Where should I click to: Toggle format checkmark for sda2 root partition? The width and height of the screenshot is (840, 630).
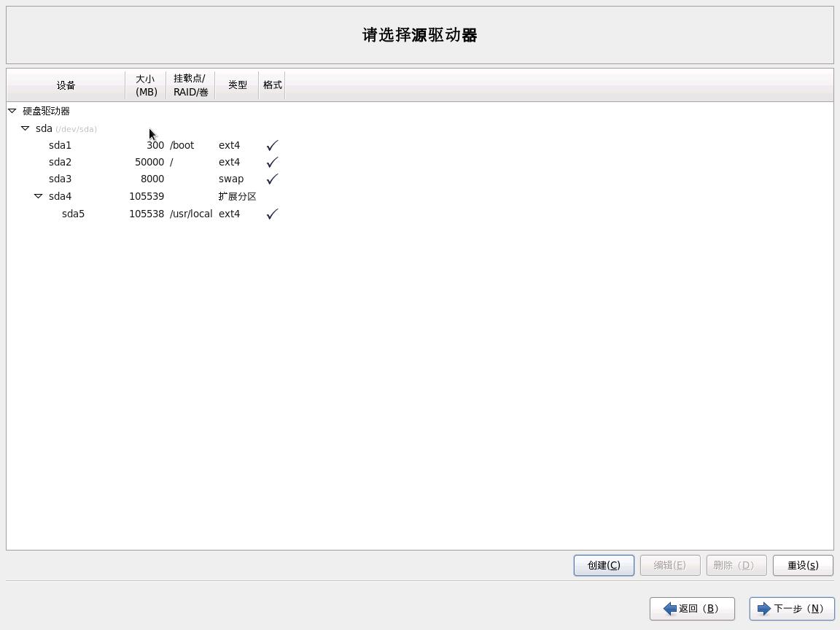click(271, 162)
